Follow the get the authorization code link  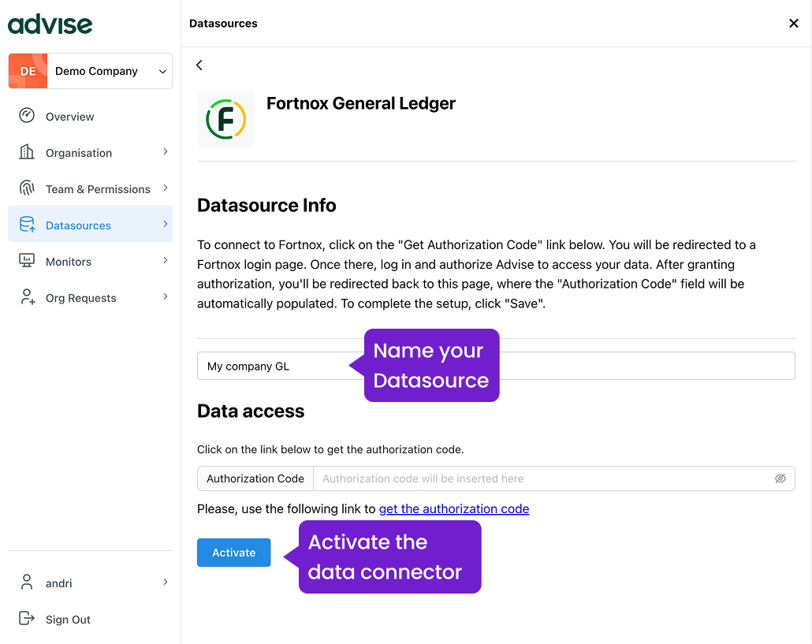tap(453, 509)
